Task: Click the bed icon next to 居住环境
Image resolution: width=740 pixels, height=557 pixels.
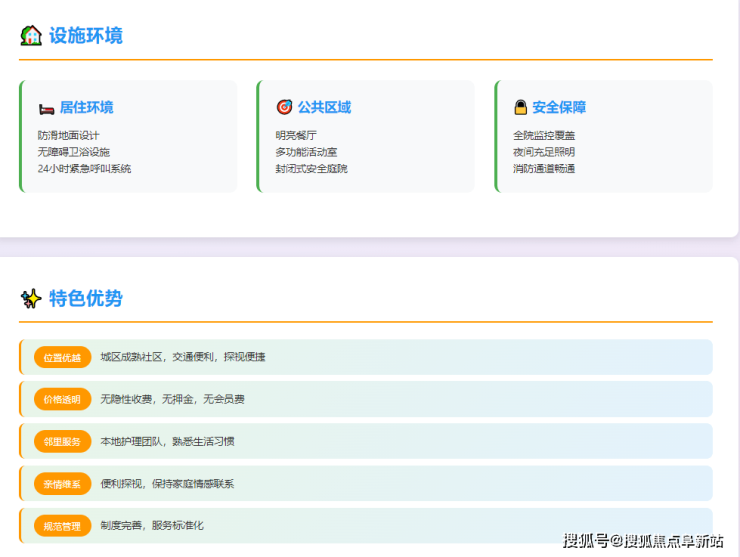Action: [46, 108]
